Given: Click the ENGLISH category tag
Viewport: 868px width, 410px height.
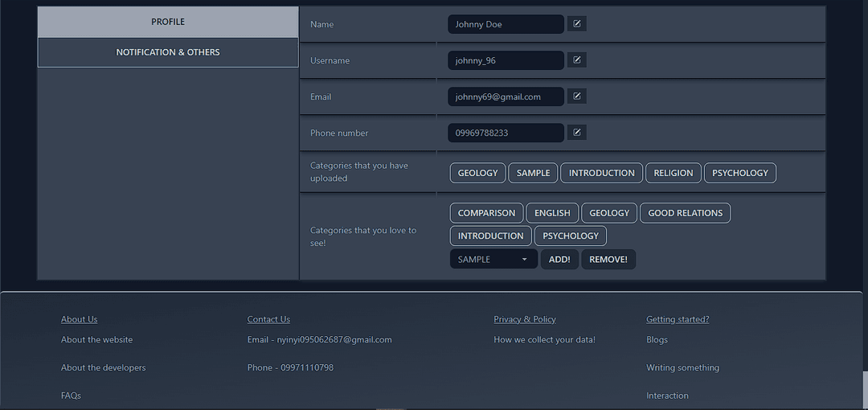Looking at the screenshot, I should point(552,213).
